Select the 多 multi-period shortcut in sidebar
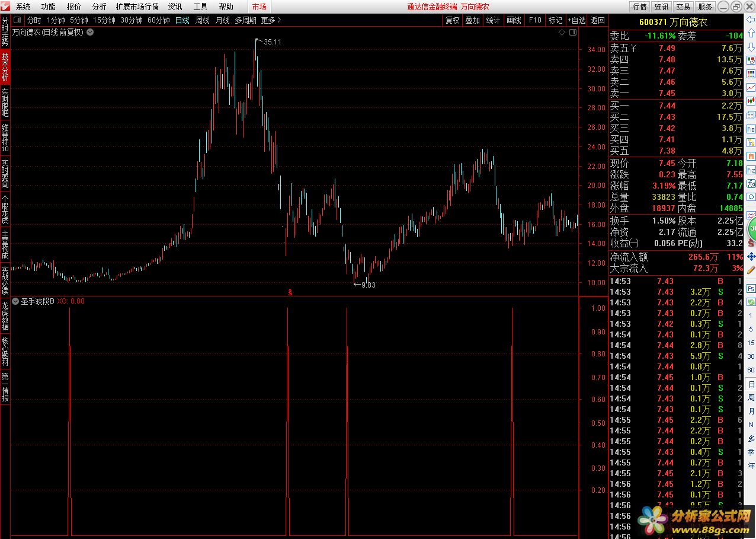This screenshot has height=539, width=756. point(751,439)
